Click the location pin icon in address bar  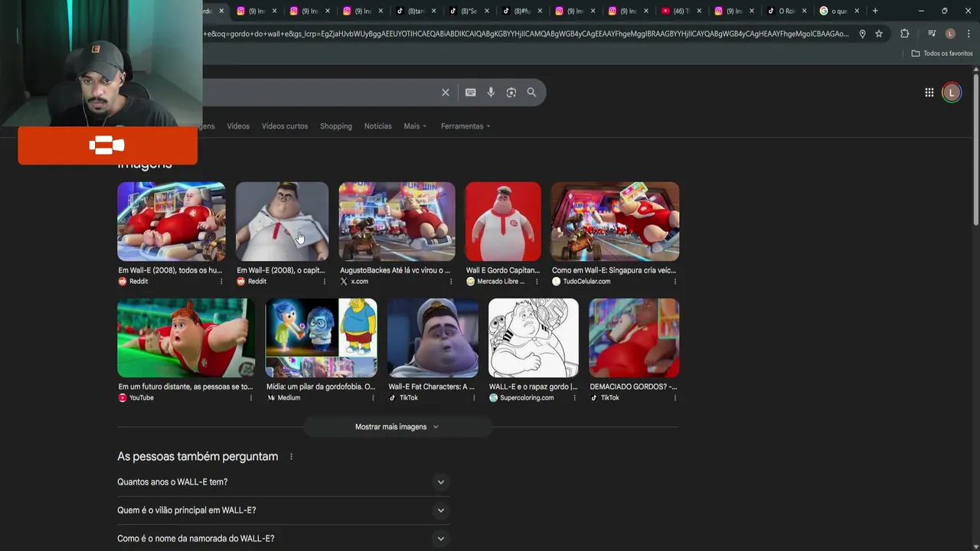pyautogui.click(x=862, y=34)
